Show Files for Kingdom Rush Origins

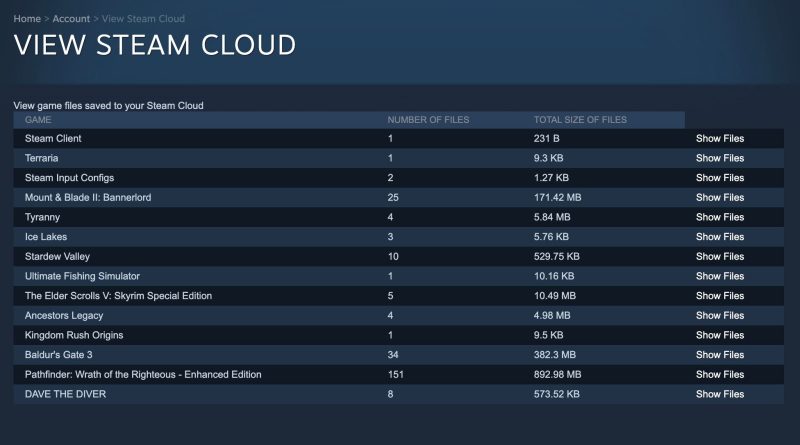click(720, 335)
